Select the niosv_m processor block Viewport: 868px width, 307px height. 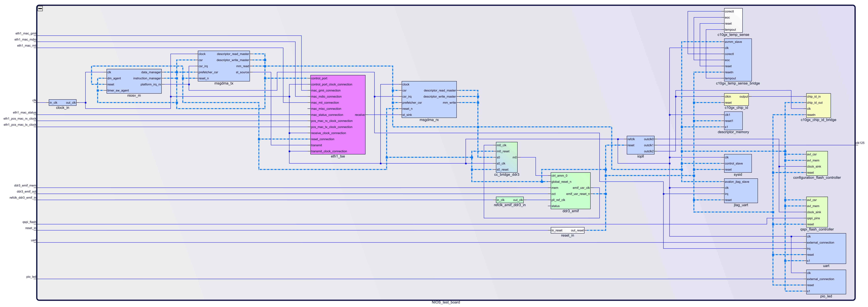(x=134, y=81)
